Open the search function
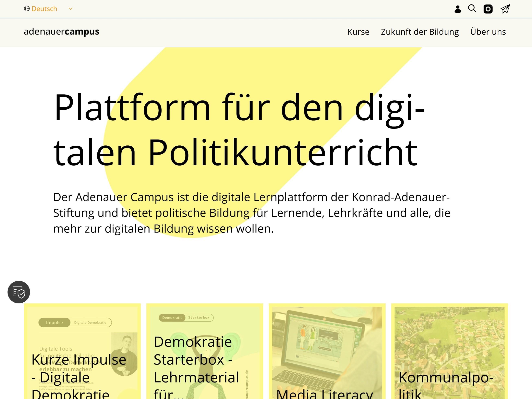Viewport: 532px width, 399px height. [472, 9]
